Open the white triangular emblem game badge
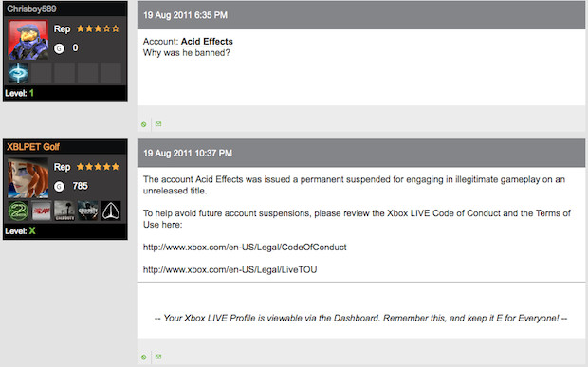 111,211
